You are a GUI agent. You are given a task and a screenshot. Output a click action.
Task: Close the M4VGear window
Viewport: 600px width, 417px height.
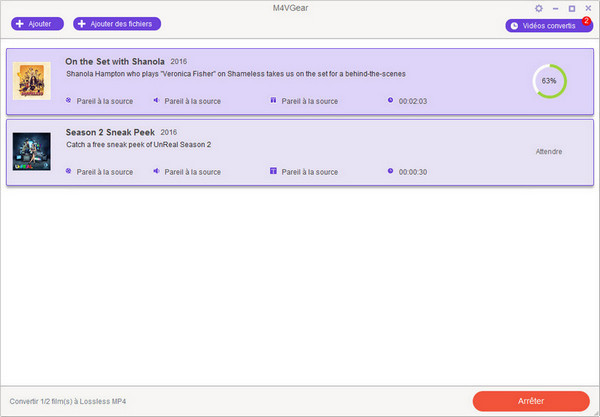(x=588, y=8)
